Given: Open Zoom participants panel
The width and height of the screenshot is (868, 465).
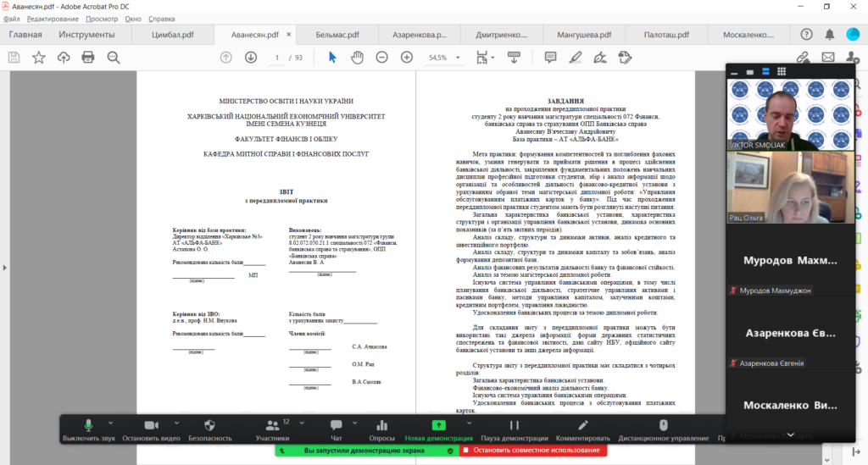Looking at the screenshot, I should pos(272,430).
